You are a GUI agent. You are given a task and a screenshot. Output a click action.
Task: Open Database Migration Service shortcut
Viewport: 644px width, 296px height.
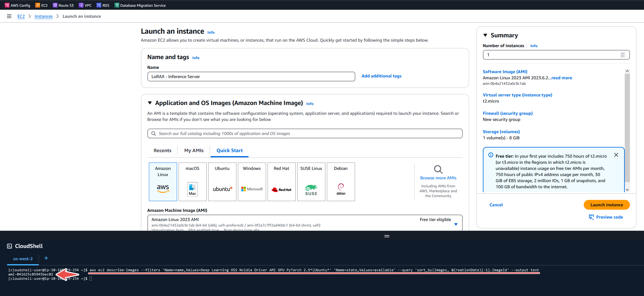coord(140,5)
